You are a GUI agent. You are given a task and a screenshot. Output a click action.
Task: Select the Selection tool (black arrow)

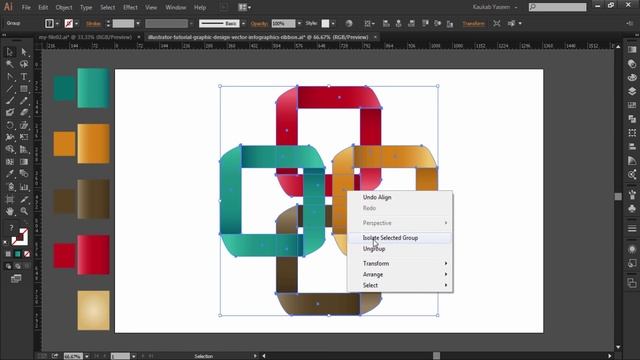[x=10, y=52]
